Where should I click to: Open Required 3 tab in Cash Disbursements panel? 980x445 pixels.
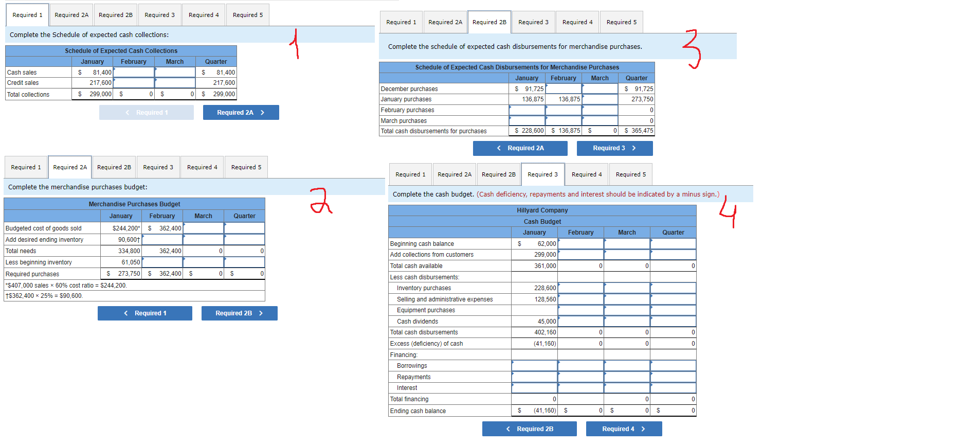533,22
